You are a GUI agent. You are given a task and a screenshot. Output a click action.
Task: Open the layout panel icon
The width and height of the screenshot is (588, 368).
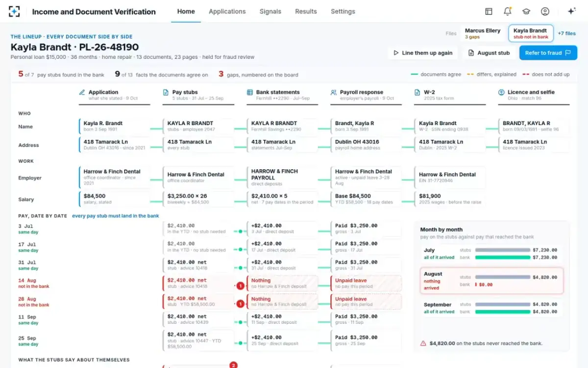(489, 11)
